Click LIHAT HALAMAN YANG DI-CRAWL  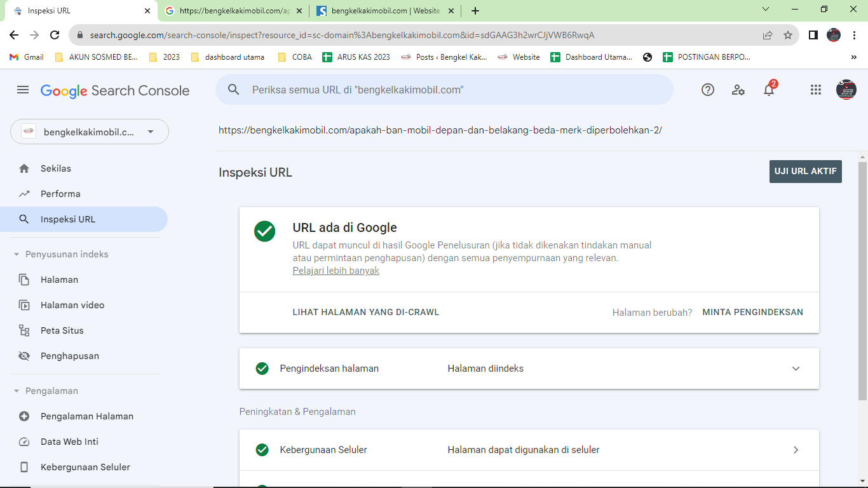coord(366,312)
